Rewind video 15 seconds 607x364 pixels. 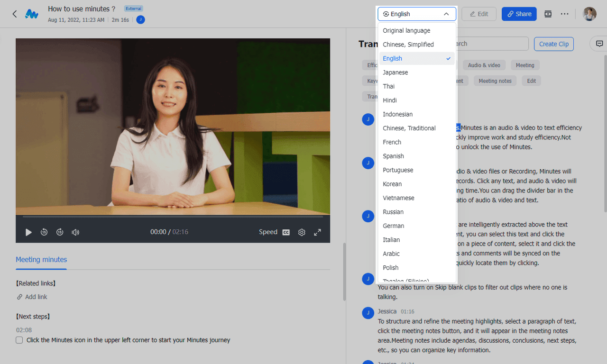pyautogui.click(x=44, y=232)
